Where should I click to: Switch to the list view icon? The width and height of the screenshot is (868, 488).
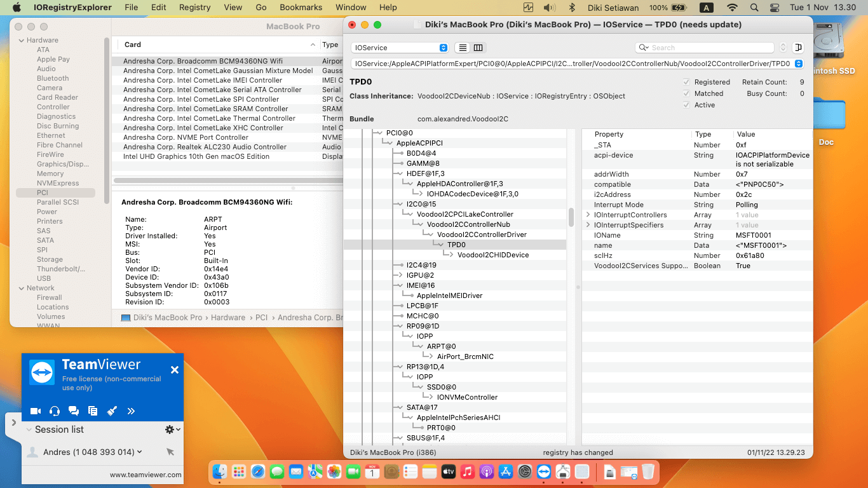click(x=463, y=48)
